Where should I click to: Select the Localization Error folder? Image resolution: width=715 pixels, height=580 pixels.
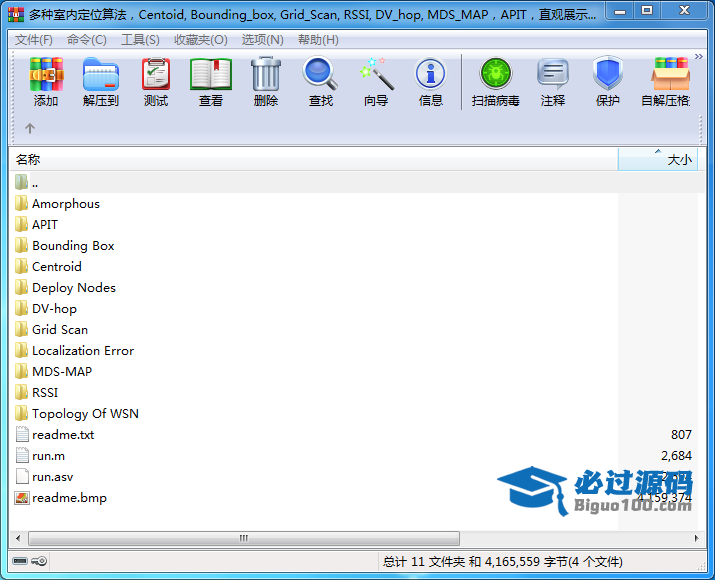point(74,351)
